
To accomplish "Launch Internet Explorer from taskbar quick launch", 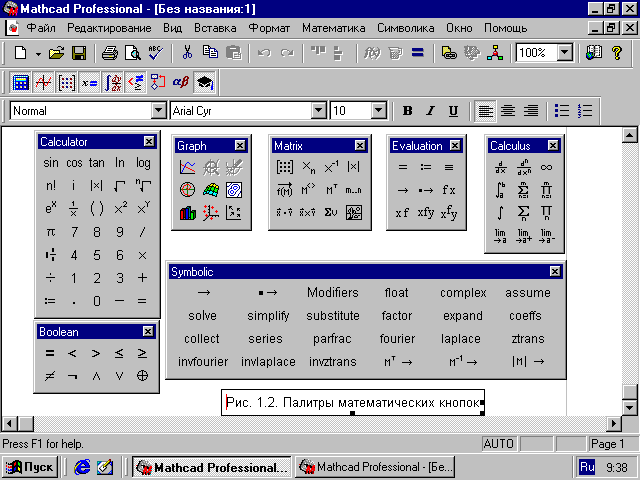I will click(82, 467).
